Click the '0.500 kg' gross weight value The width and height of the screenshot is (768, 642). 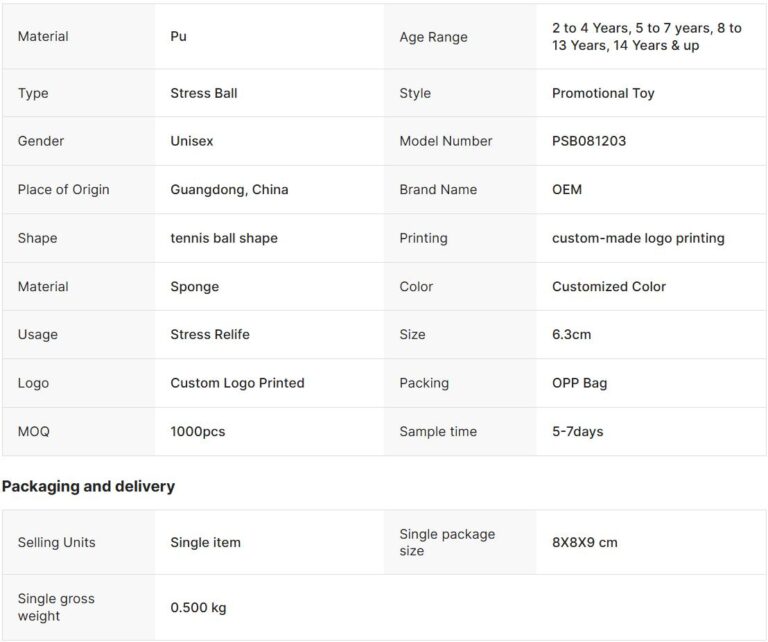tap(199, 607)
